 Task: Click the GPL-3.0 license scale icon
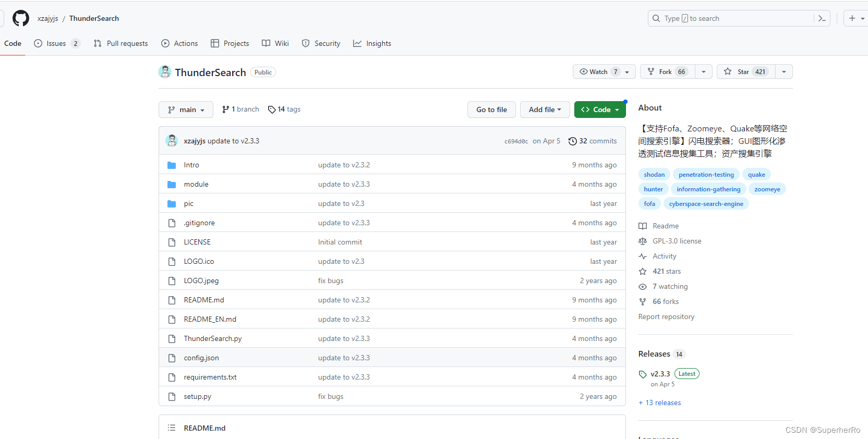point(643,241)
